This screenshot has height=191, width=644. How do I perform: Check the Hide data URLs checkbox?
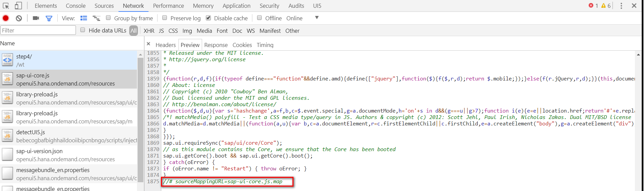[x=83, y=30]
